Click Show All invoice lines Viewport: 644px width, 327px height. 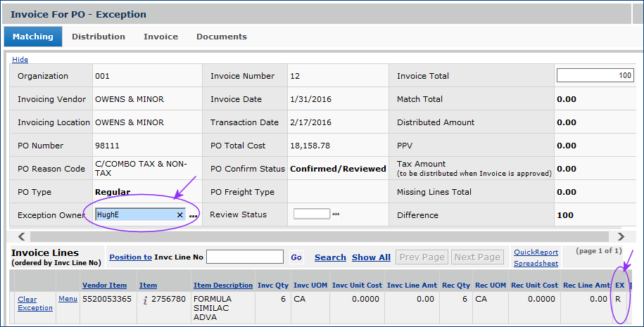click(x=371, y=257)
